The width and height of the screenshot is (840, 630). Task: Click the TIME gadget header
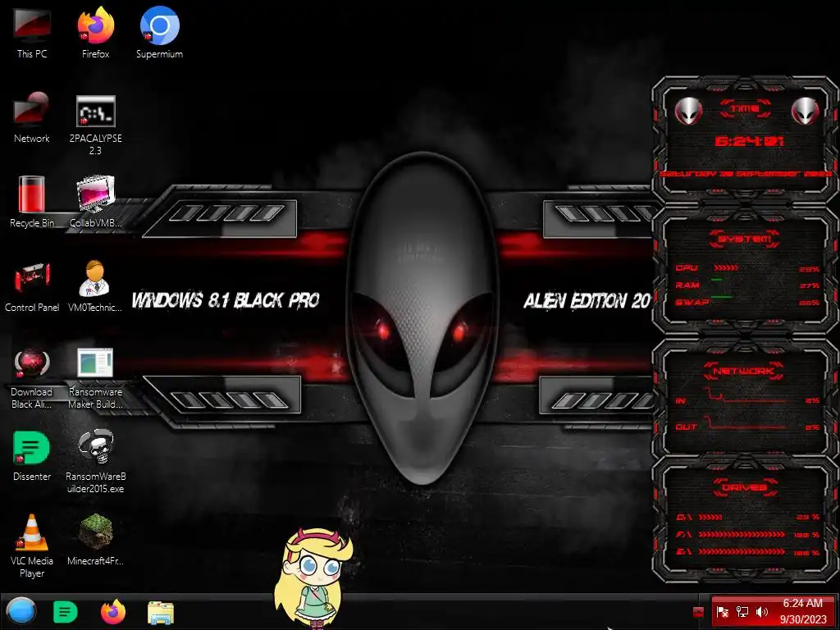click(x=745, y=109)
